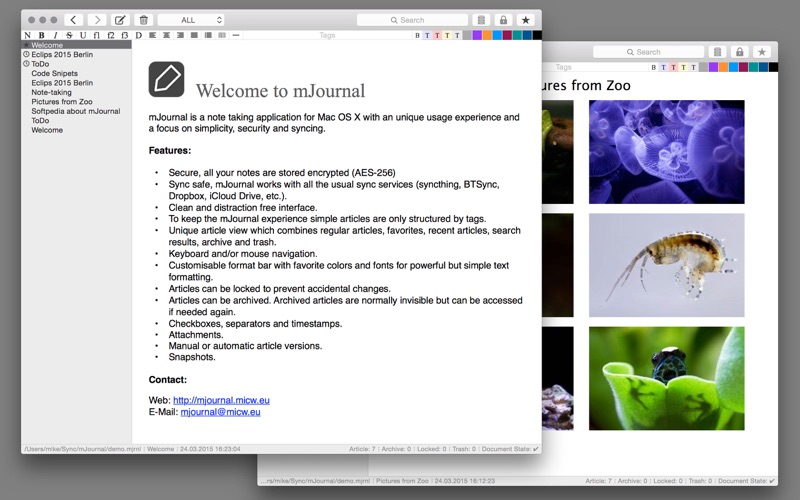Click the new article compose icon
The image size is (800, 500).
point(120,20)
